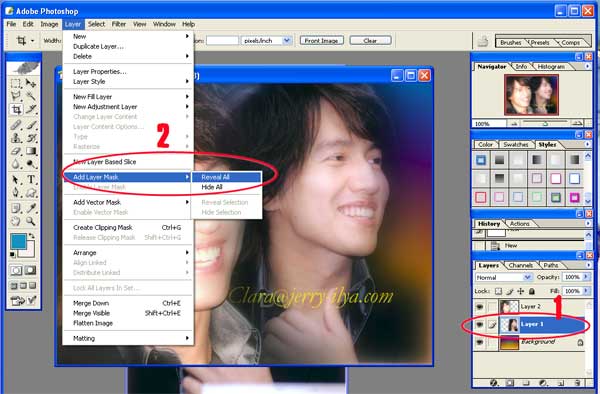Select the Crop tool in the toolbox
The image size is (600, 394).
tap(16, 109)
